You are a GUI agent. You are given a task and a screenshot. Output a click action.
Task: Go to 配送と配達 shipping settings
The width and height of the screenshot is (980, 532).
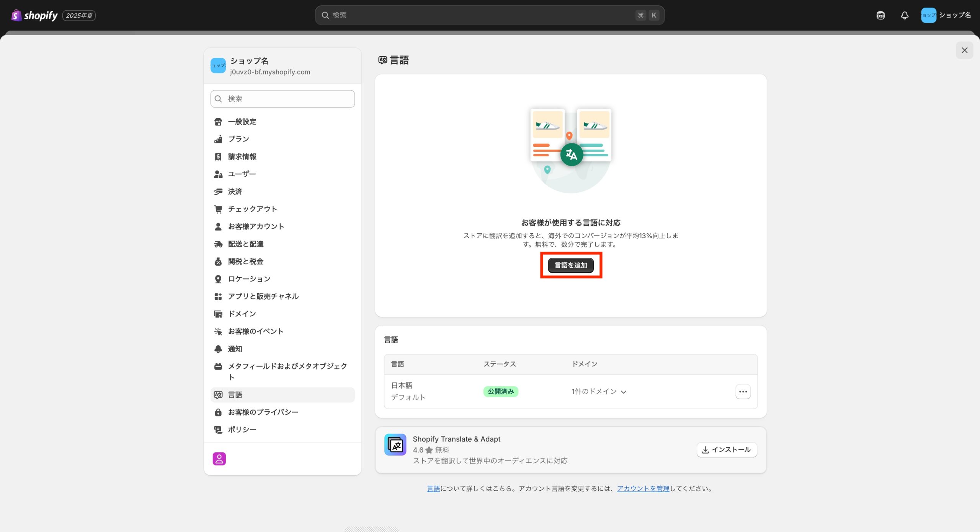coord(245,244)
